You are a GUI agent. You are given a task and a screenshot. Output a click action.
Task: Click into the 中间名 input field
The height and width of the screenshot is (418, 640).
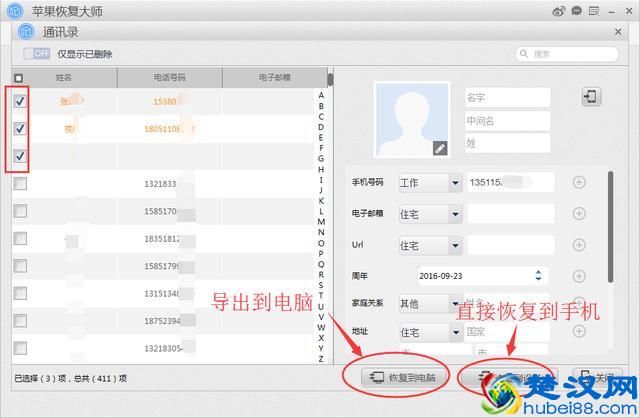(507, 121)
